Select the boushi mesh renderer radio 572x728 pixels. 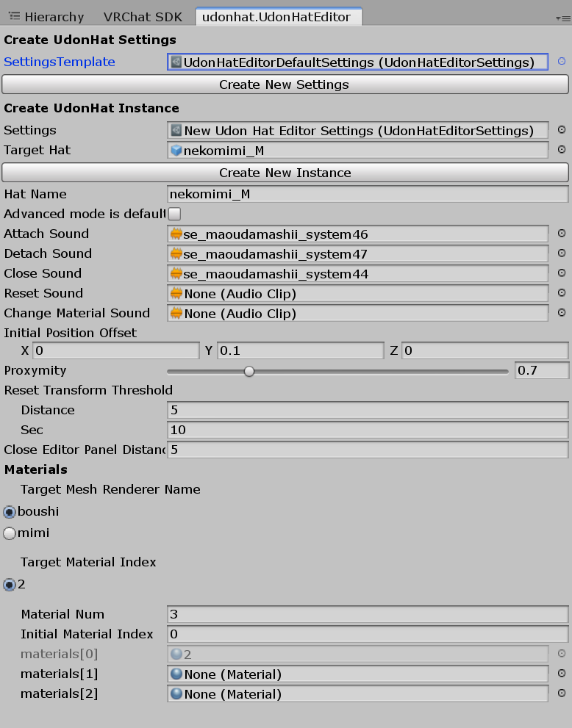pyautogui.click(x=10, y=511)
